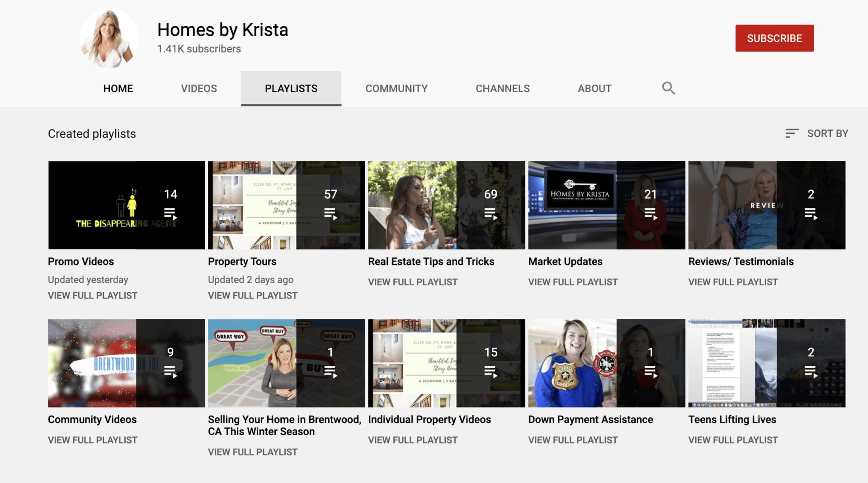Click the Homes by Krista profile avatar
868x483 pixels.
pyautogui.click(x=109, y=38)
